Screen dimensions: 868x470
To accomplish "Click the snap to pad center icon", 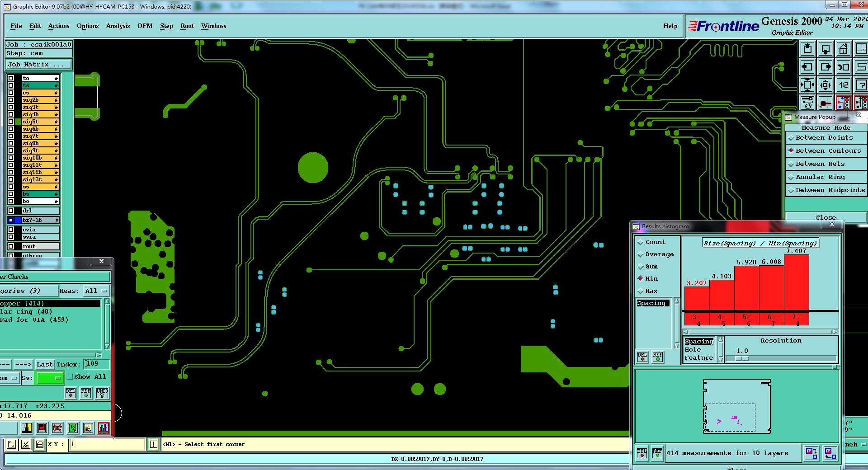I will 826,103.
